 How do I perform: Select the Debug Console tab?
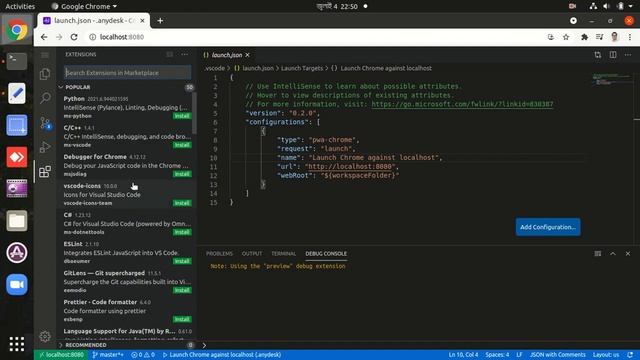tap(326, 253)
